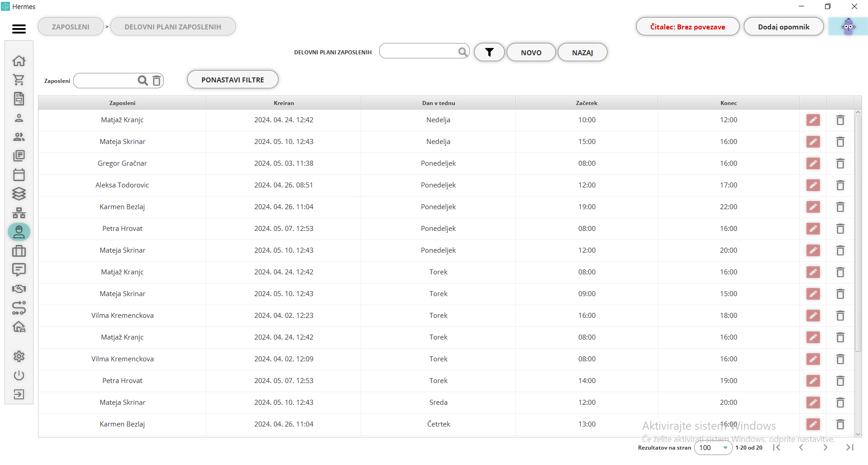Select the highlighted employee sidebar icon
This screenshot has width=868, height=465.
click(x=19, y=232)
